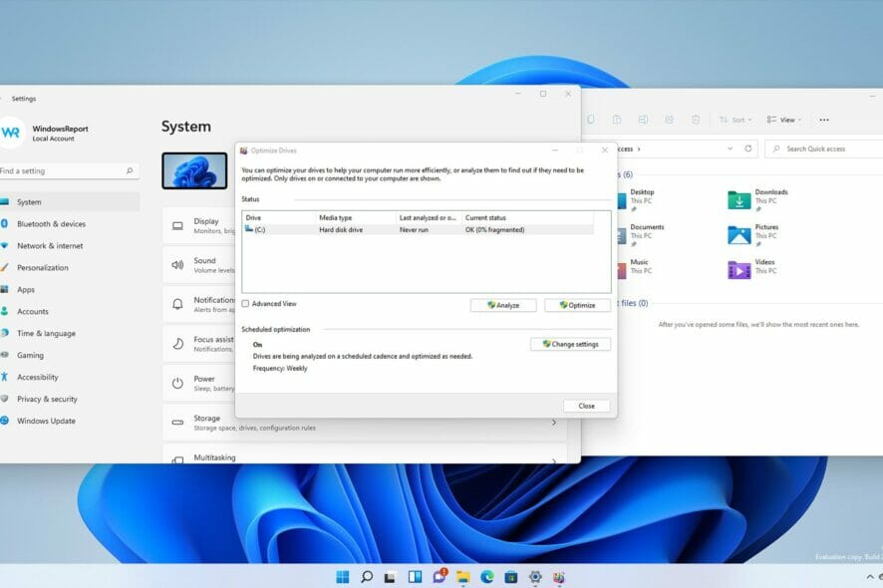
Task: Open the Videos folder icon
Action: pos(738,270)
